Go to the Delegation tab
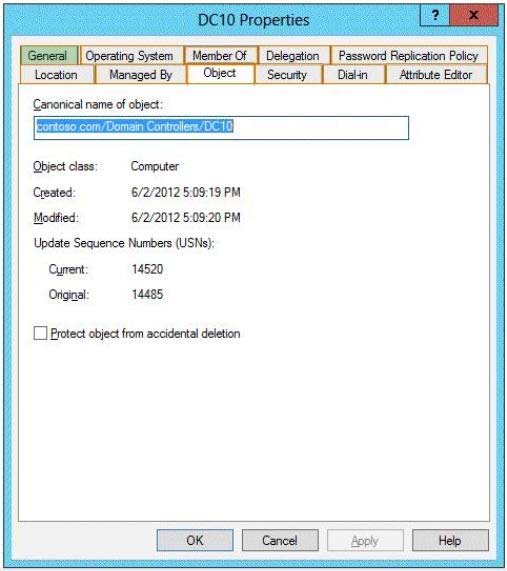 point(294,56)
